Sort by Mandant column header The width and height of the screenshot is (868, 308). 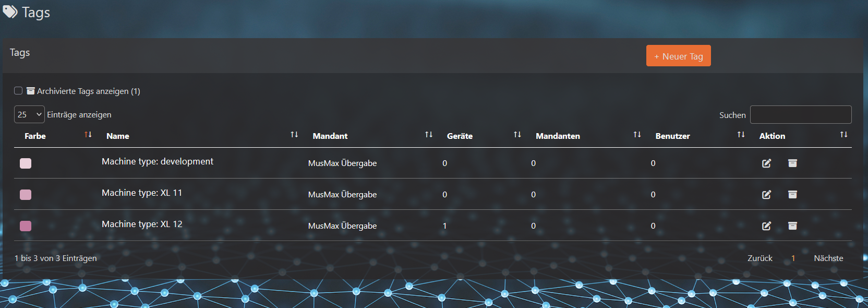click(x=330, y=136)
